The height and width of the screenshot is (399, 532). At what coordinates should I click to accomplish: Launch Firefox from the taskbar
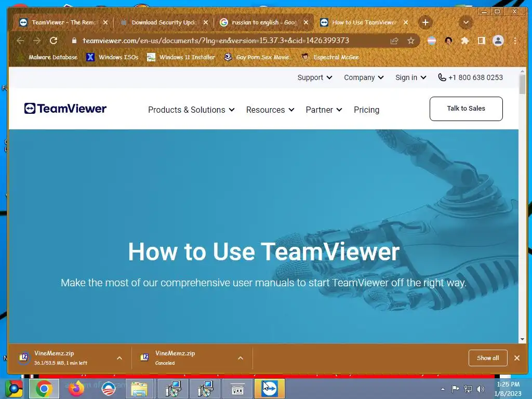tap(76, 389)
